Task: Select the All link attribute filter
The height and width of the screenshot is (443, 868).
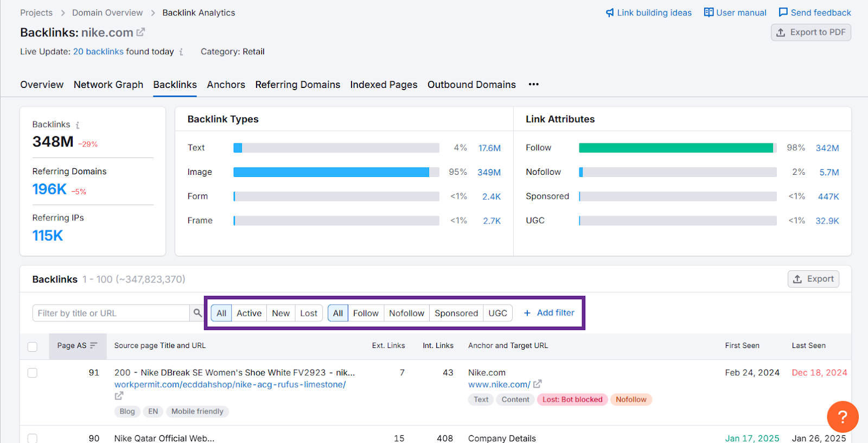Action: [x=338, y=313]
